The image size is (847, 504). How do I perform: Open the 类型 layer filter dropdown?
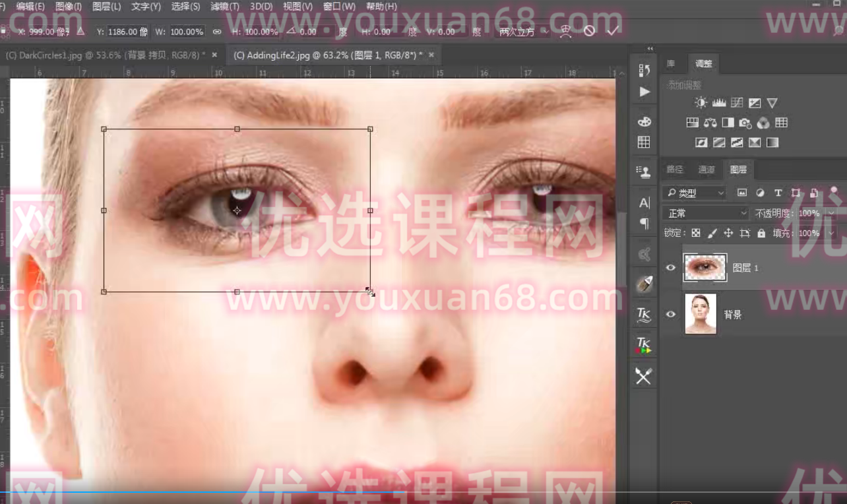tap(695, 193)
